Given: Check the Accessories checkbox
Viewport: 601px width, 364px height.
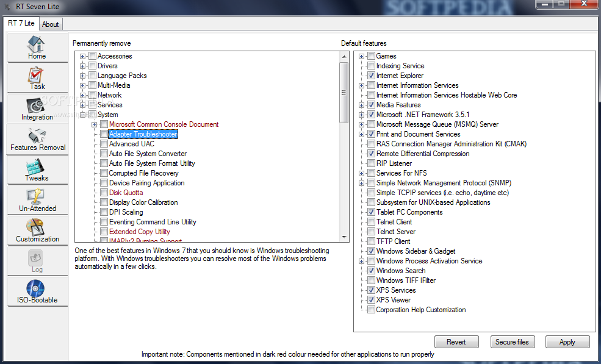Looking at the screenshot, I should tap(92, 56).
